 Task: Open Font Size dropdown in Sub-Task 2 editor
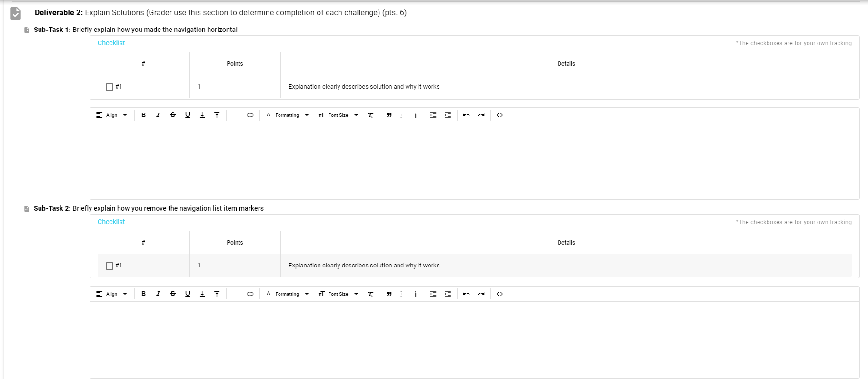click(338, 294)
